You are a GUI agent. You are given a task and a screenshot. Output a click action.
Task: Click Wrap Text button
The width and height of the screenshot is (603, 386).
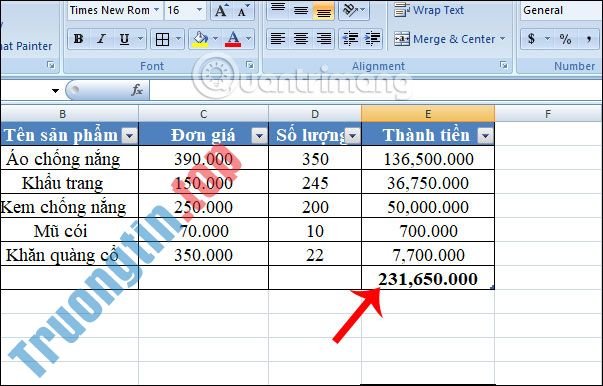pyautogui.click(x=429, y=10)
